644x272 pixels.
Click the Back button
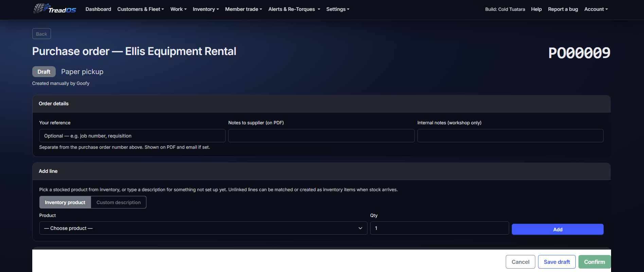(41, 34)
